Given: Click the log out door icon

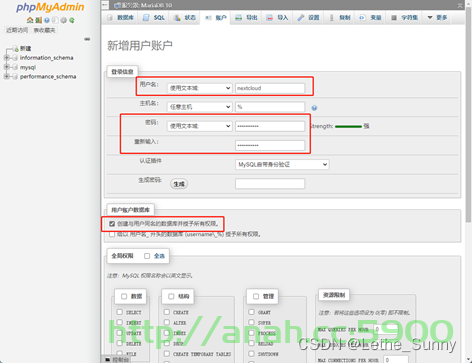Looking at the screenshot, I should [x=39, y=20].
